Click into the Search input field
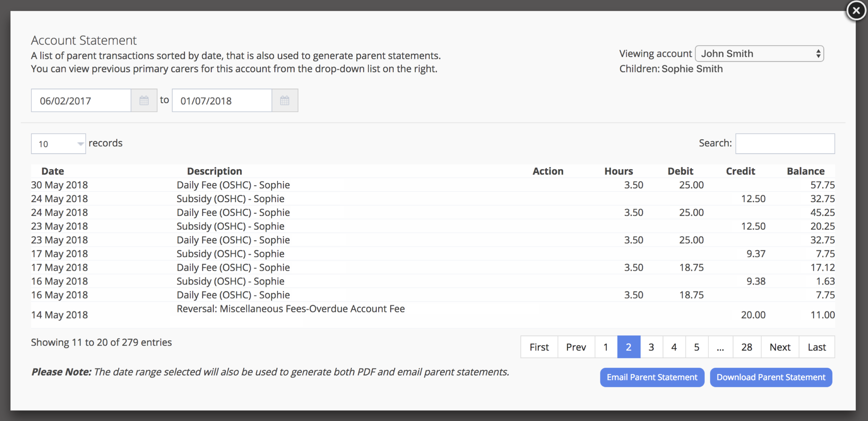Image resolution: width=868 pixels, height=421 pixels. (x=784, y=144)
